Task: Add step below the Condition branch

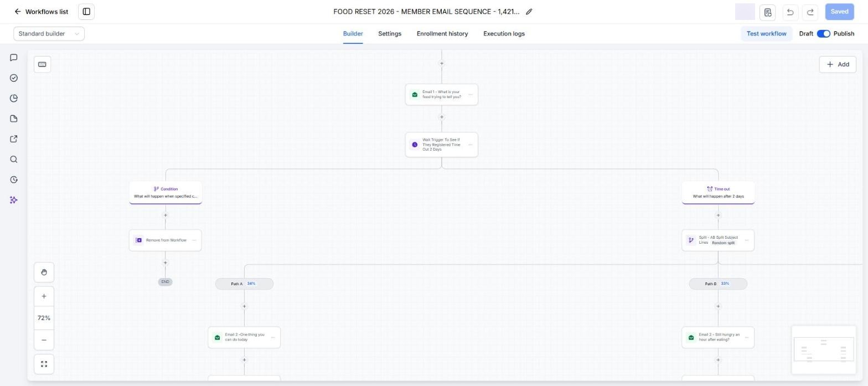Action: [165, 215]
